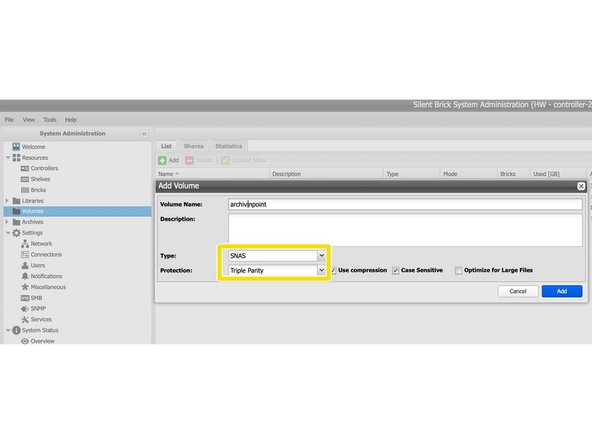Click the blue Add button
The height and width of the screenshot is (444, 592).
pos(562,291)
